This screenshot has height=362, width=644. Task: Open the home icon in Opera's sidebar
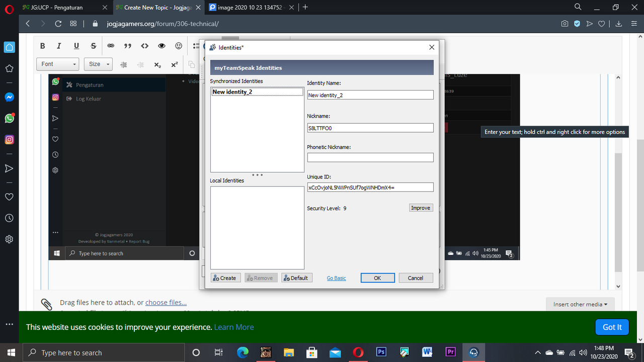tap(9, 47)
